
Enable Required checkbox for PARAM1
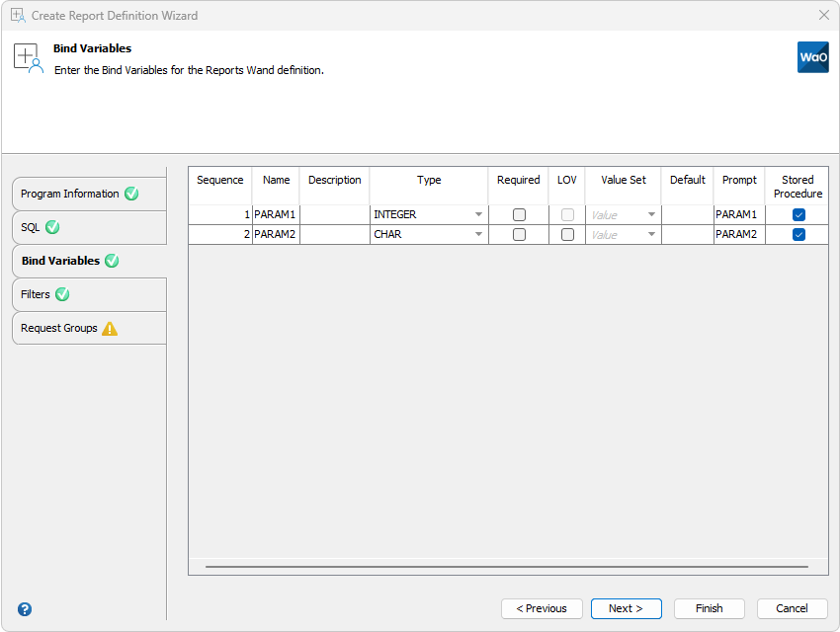pyautogui.click(x=519, y=214)
